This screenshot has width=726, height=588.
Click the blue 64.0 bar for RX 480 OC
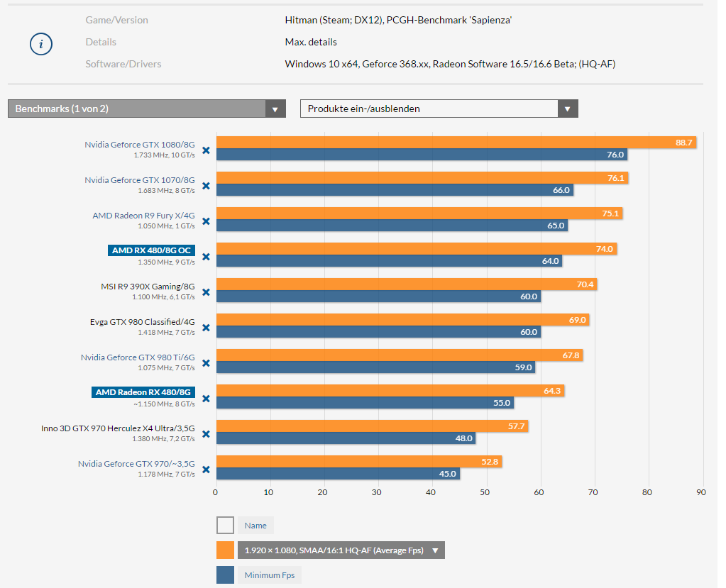(390, 261)
